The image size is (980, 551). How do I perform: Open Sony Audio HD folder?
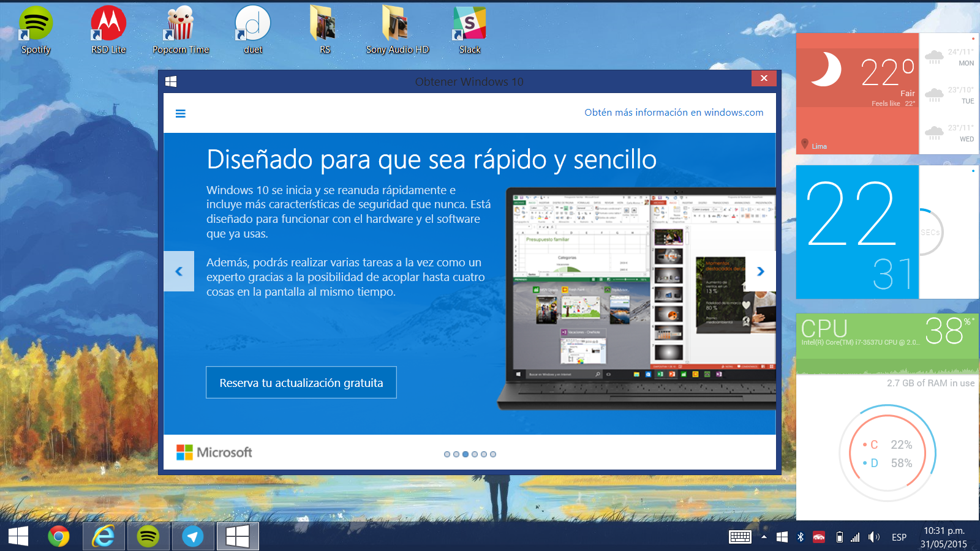click(x=398, y=31)
